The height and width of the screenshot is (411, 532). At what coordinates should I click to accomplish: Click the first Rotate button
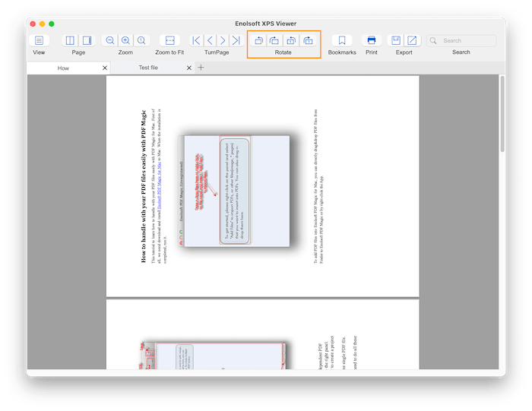point(258,40)
